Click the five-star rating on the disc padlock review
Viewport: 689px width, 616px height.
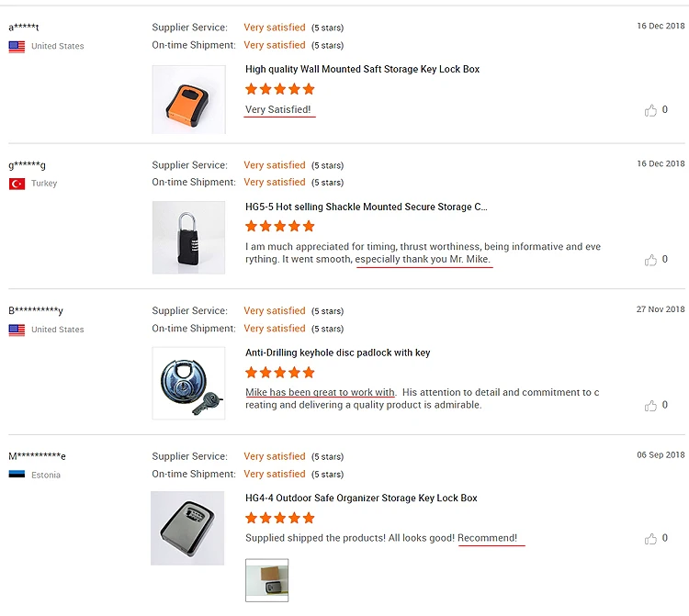click(x=280, y=373)
